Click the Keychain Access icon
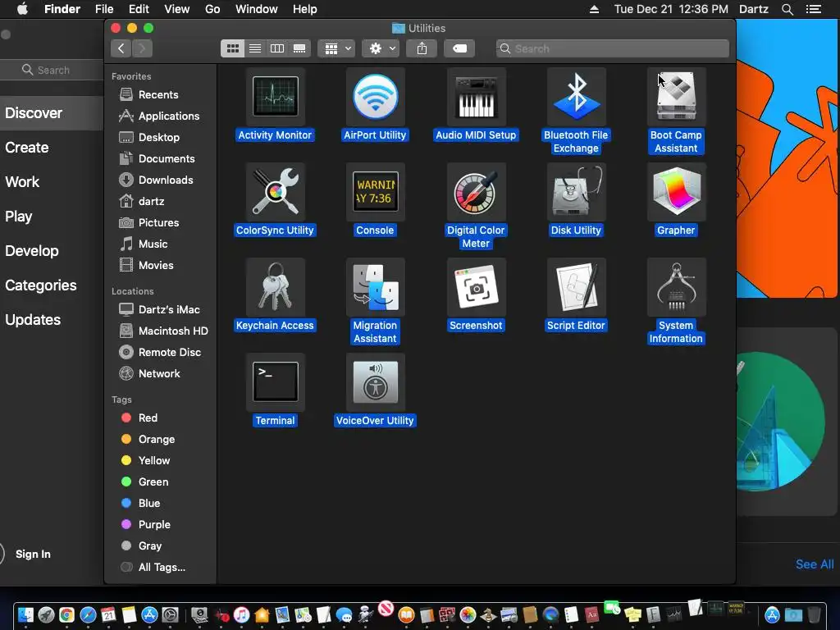This screenshot has width=840, height=630. [x=276, y=287]
